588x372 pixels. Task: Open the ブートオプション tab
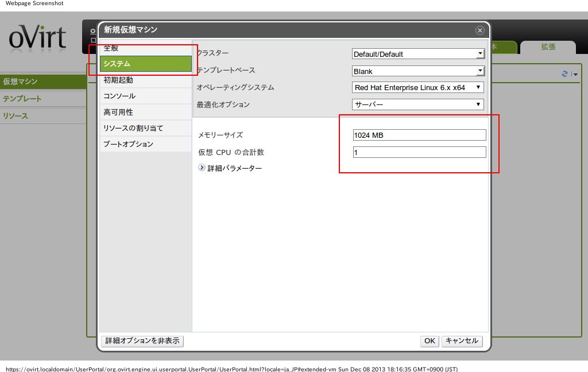coord(128,144)
